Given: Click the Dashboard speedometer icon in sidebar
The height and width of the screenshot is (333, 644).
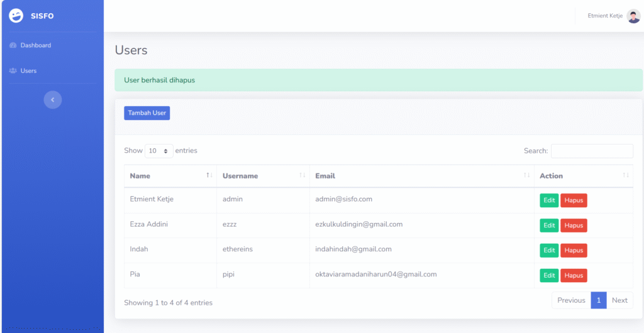Looking at the screenshot, I should pos(13,45).
